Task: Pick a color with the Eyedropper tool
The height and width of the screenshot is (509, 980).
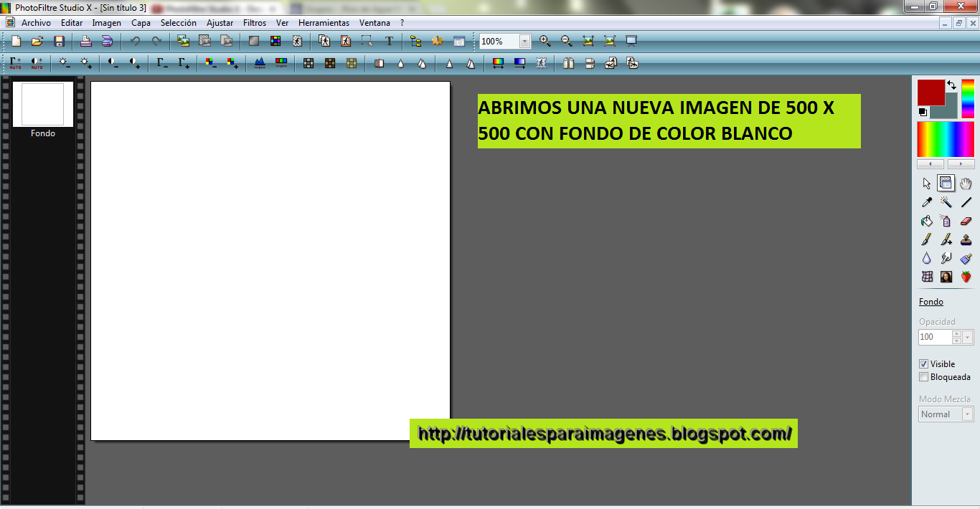Action: coord(927,202)
